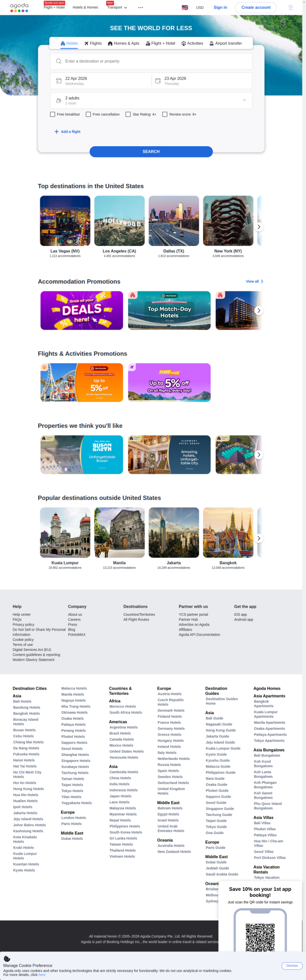The width and height of the screenshot is (306, 980).
Task: Click the search magnifier icon in destination field
Action: [x=59, y=61]
